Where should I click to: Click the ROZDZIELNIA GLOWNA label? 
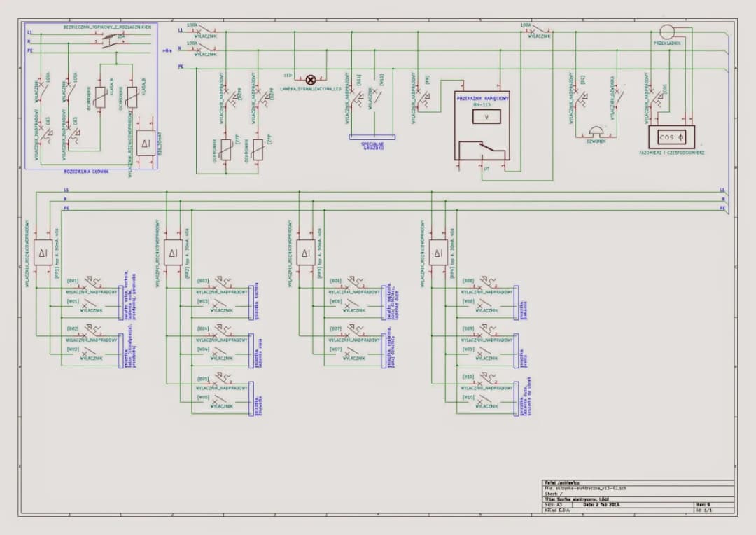(85, 172)
